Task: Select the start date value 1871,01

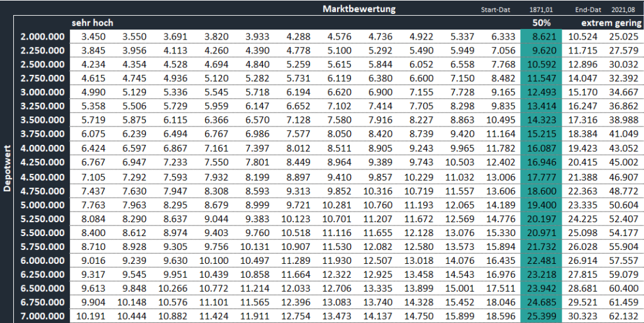Action: click(541, 10)
